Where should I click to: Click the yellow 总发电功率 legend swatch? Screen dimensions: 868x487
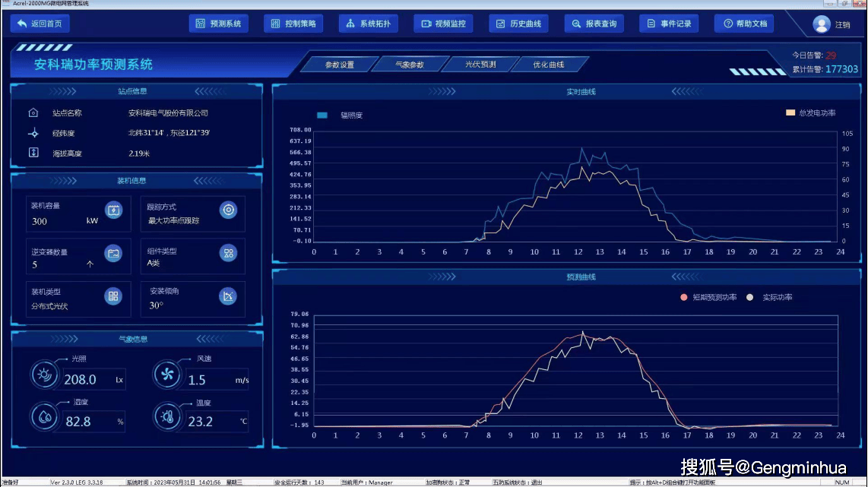pyautogui.click(x=790, y=113)
